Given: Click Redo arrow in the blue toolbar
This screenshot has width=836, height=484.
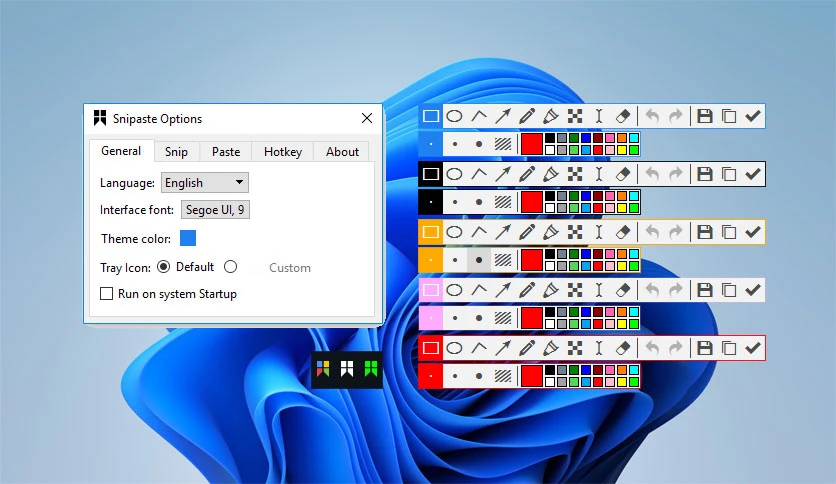Looking at the screenshot, I should coord(676,116).
